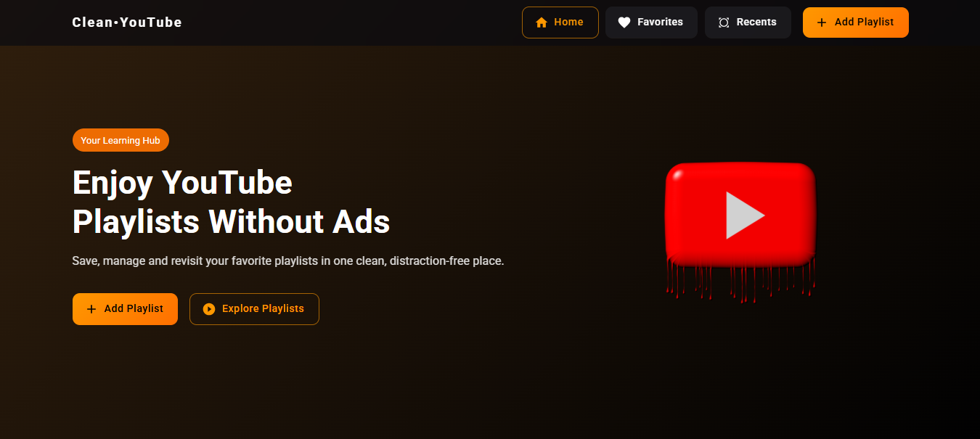The height and width of the screenshot is (439, 980).
Task: Click the plus icon in navbar Add Playlist
Action: click(x=822, y=22)
